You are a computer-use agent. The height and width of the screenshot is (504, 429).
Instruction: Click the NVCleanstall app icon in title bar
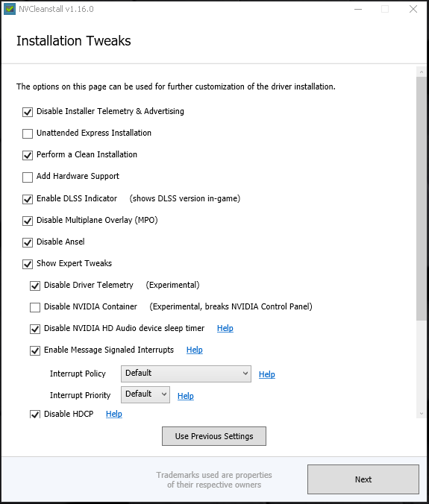(x=10, y=9)
